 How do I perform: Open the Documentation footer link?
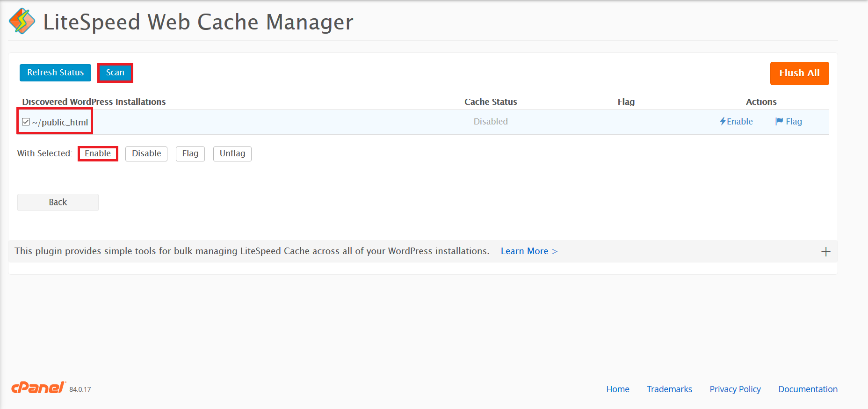pyautogui.click(x=808, y=389)
